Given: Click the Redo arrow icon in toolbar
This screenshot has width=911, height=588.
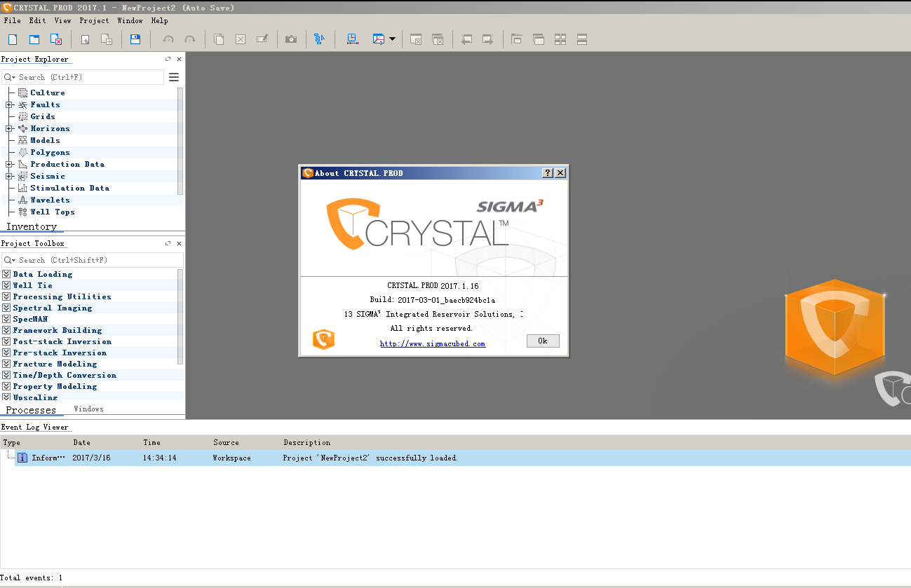Looking at the screenshot, I should [x=189, y=39].
